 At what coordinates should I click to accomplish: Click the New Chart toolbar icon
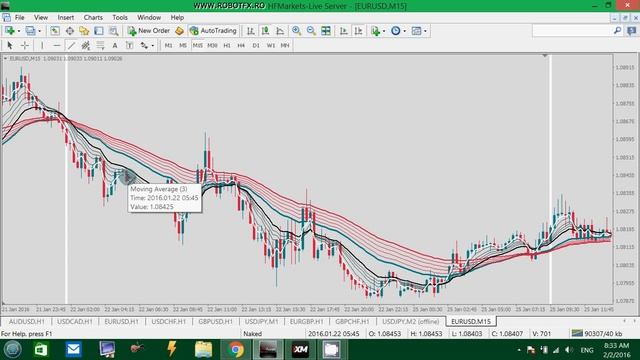[9, 31]
